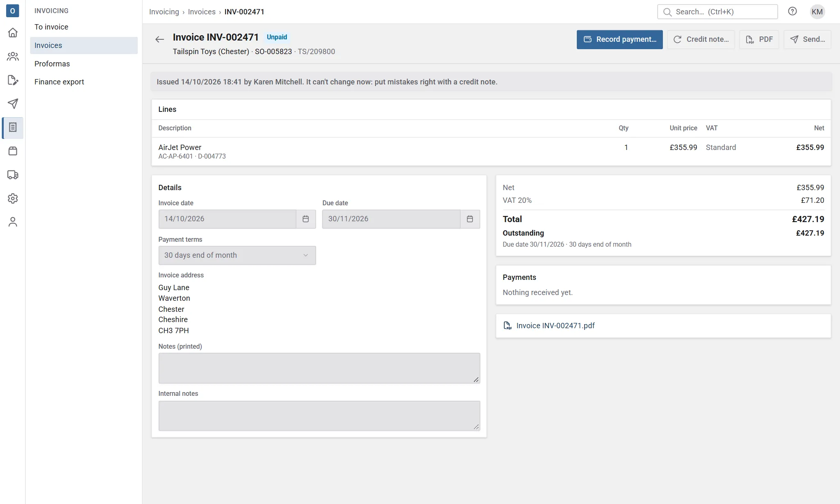840x504 pixels.
Task: Open the Invoice INV-002471.pdf attachment
Action: (555, 326)
